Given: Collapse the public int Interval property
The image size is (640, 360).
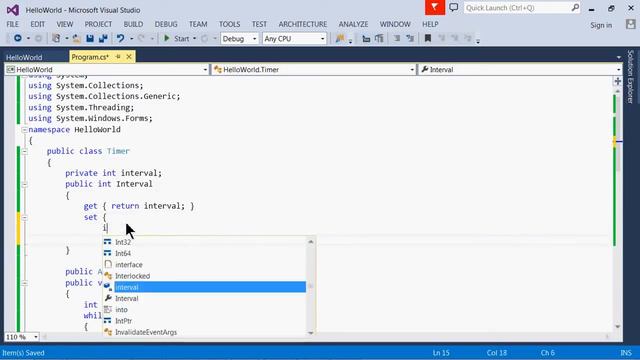Looking at the screenshot, I should pyautogui.click(x=24, y=184).
